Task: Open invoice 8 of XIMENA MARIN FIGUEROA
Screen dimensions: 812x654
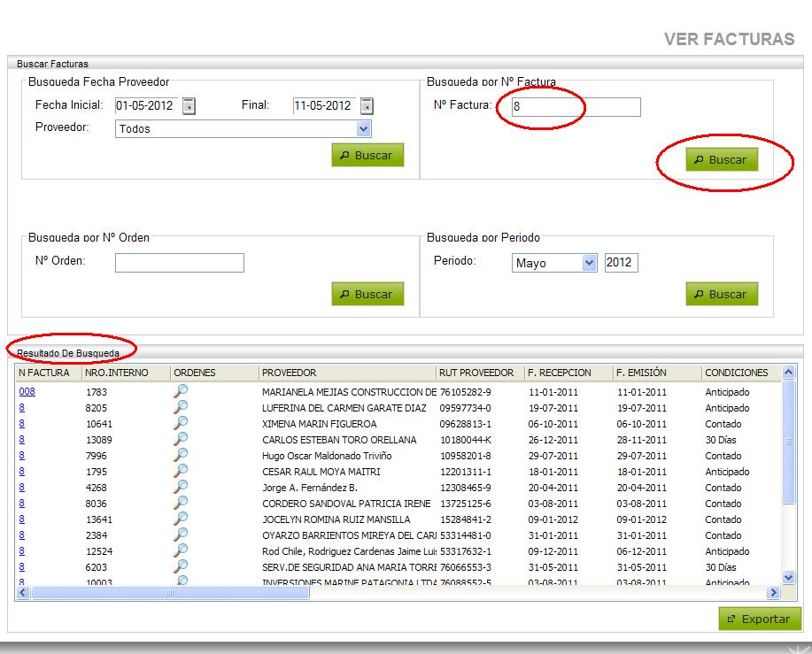Action: [x=22, y=424]
